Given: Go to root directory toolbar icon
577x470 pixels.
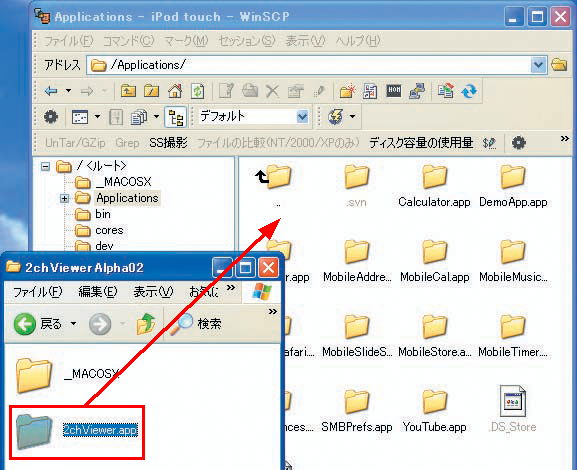Looking at the screenshot, I should click(152, 91).
